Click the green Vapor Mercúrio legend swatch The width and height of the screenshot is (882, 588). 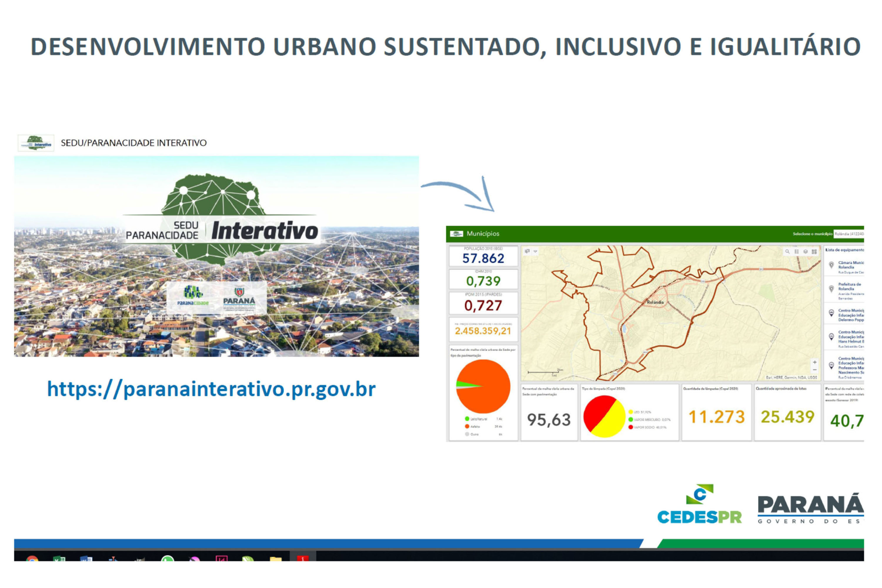coord(631,419)
